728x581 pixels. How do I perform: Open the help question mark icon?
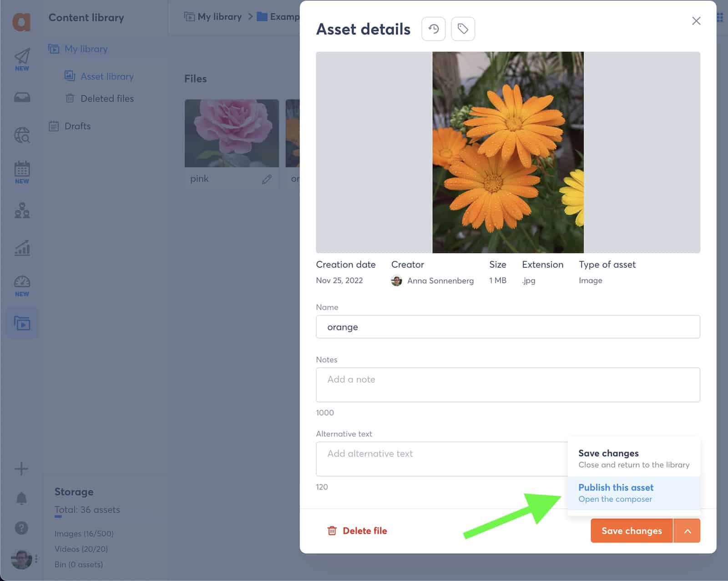pos(21,528)
